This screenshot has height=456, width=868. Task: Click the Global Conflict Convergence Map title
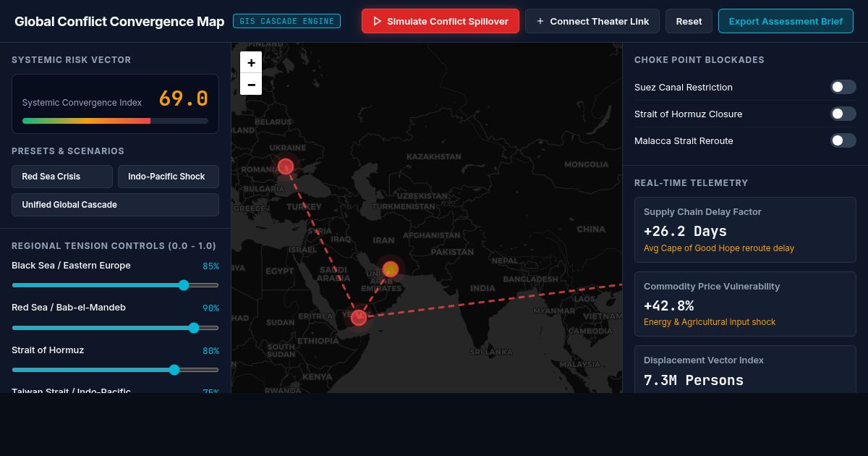(x=119, y=22)
